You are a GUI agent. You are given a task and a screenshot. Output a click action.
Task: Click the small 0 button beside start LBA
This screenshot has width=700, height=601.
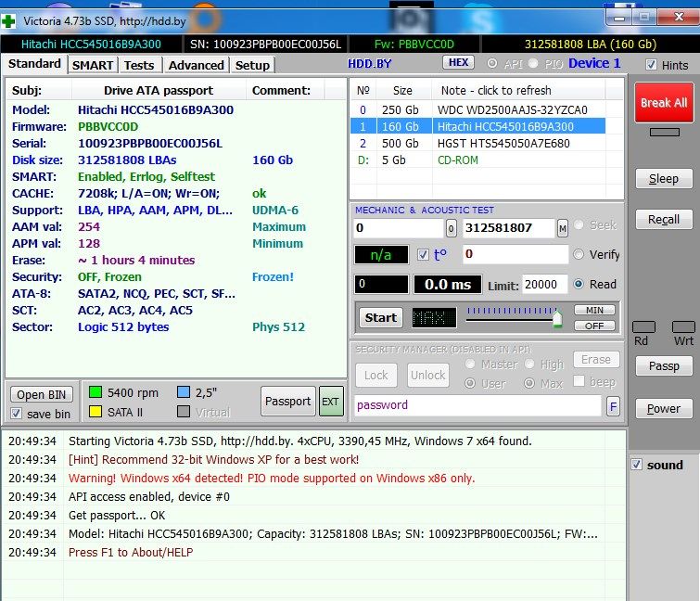[451, 228]
